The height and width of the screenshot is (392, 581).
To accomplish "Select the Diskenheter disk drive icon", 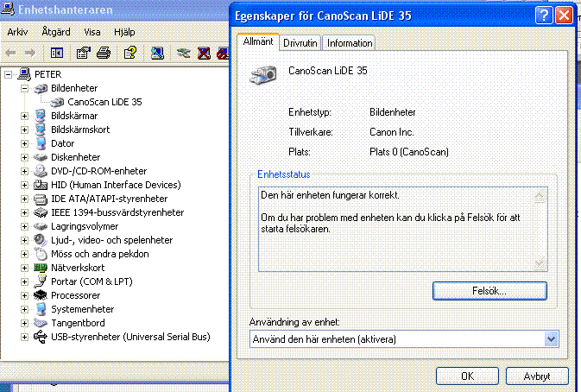I will (41, 157).
